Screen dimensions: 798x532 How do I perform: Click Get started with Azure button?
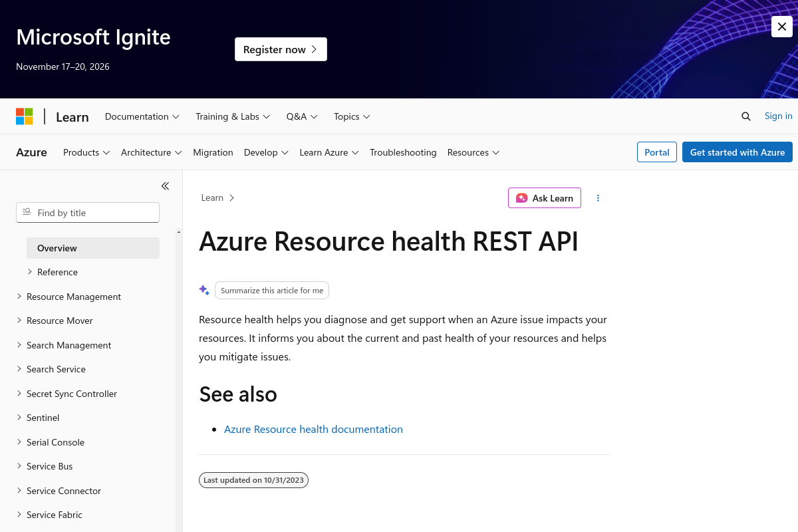coord(737,152)
